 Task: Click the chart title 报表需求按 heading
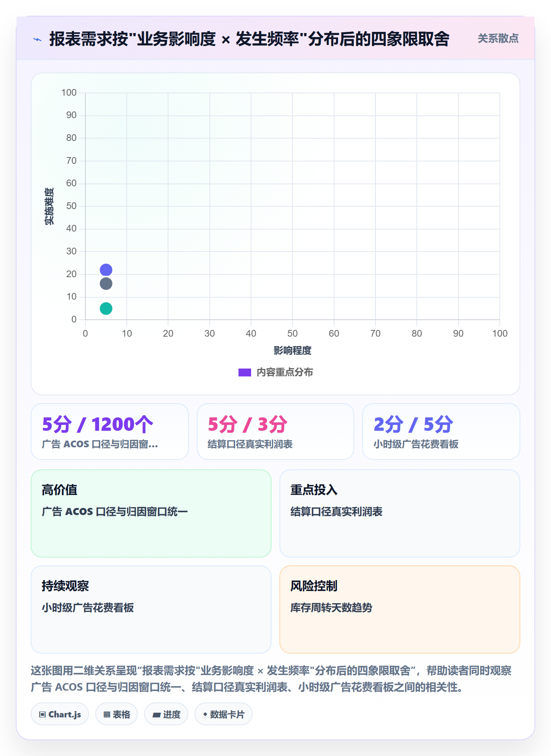click(x=249, y=39)
